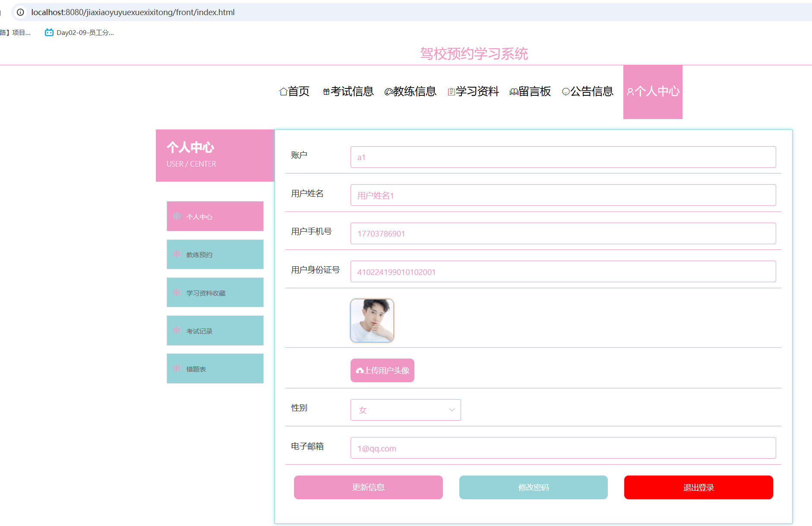Click the home icon beside 首页
Screen dimensions: 812x526
point(283,91)
